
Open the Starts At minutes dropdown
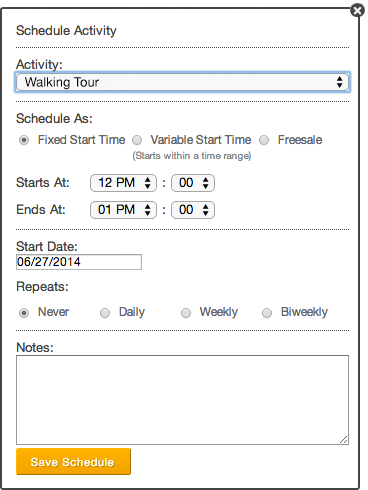pyautogui.click(x=193, y=183)
